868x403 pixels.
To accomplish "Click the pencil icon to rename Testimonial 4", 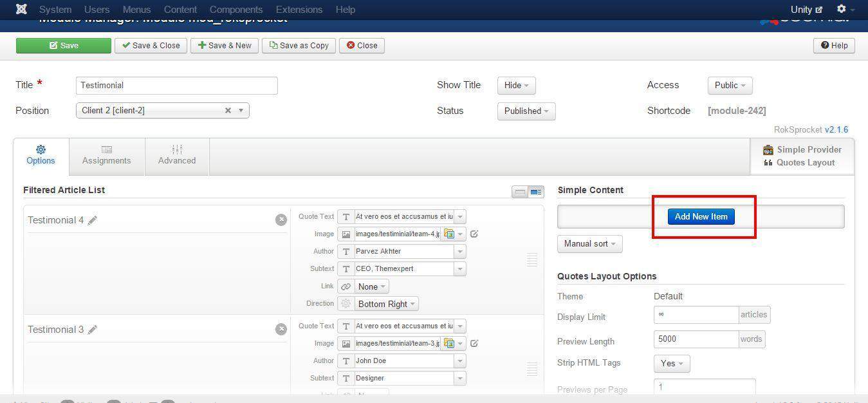I will 93,220.
